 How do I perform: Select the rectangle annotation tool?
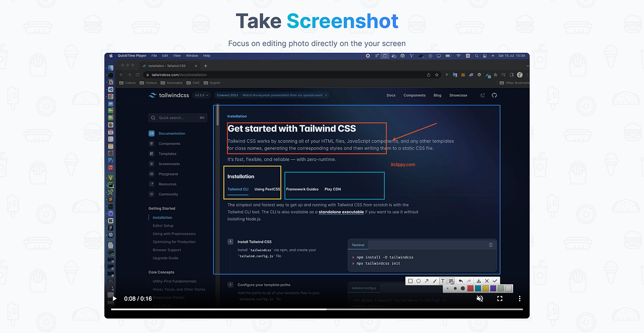coord(410,281)
